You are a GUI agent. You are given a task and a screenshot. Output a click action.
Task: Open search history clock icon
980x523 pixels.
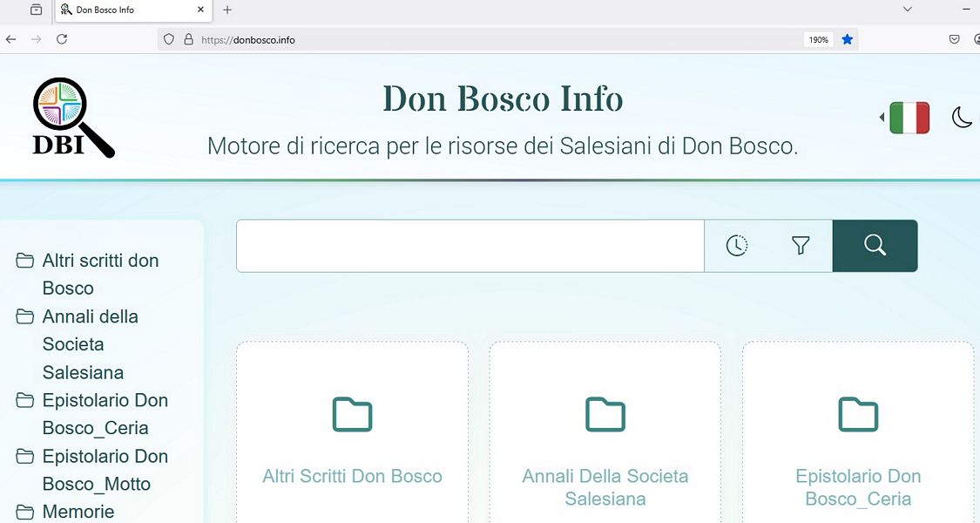(x=737, y=246)
